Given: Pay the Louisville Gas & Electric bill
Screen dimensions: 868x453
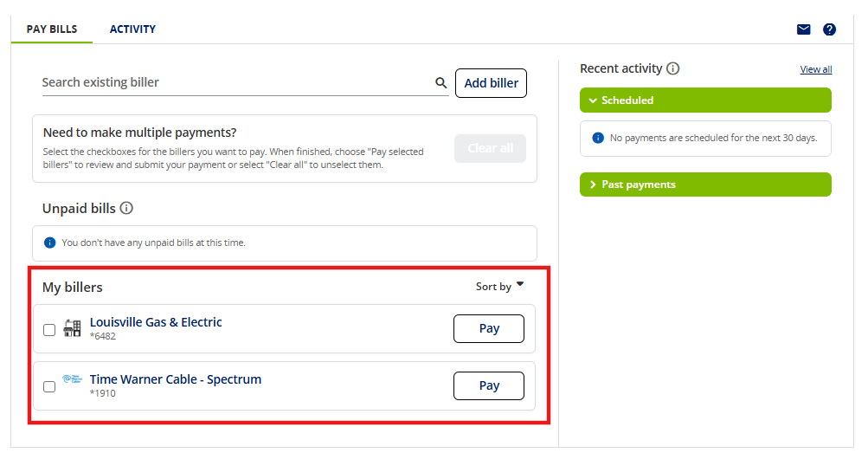Looking at the screenshot, I should [489, 328].
